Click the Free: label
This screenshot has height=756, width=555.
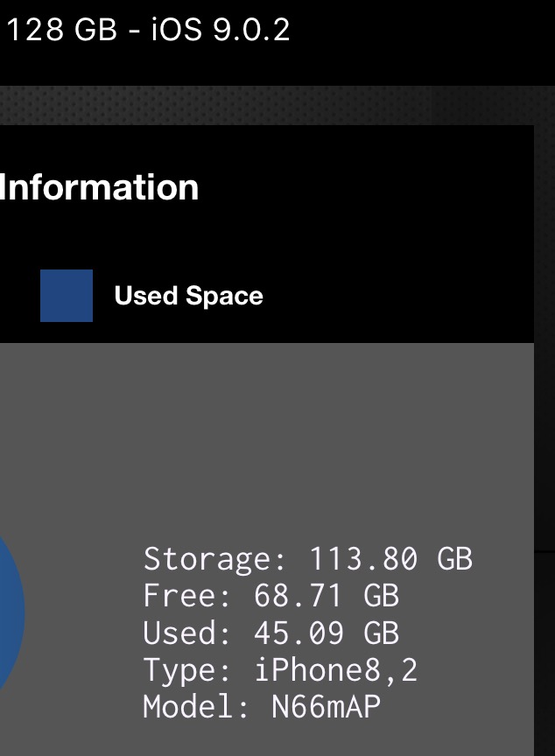tap(187, 596)
